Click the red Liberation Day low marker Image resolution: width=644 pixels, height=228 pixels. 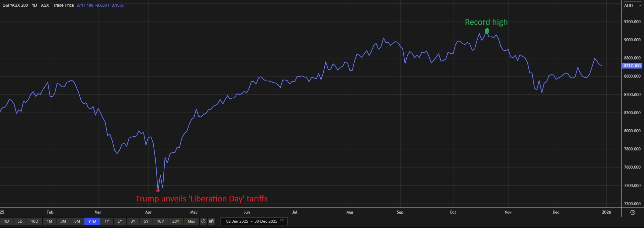pos(158,191)
